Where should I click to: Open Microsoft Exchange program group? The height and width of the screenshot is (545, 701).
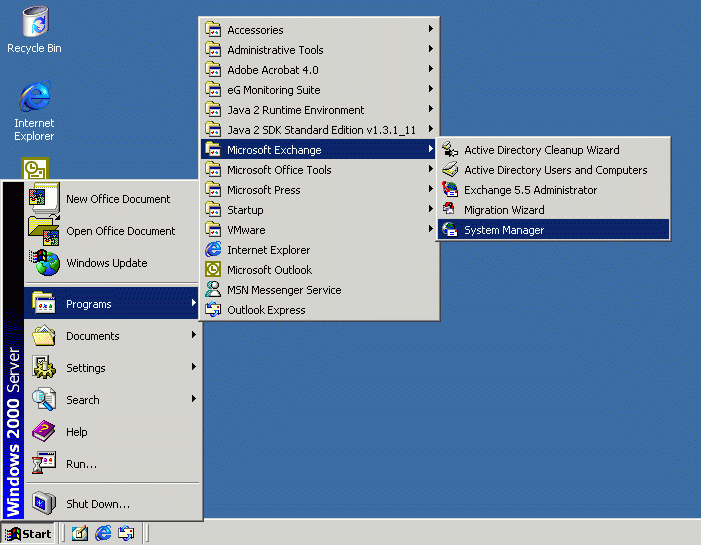pos(319,149)
